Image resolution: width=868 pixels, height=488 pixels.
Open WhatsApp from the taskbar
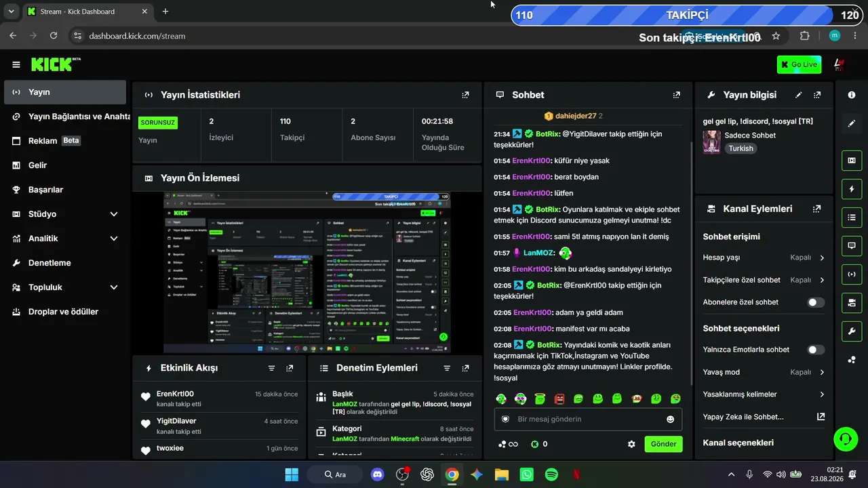point(527,474)
